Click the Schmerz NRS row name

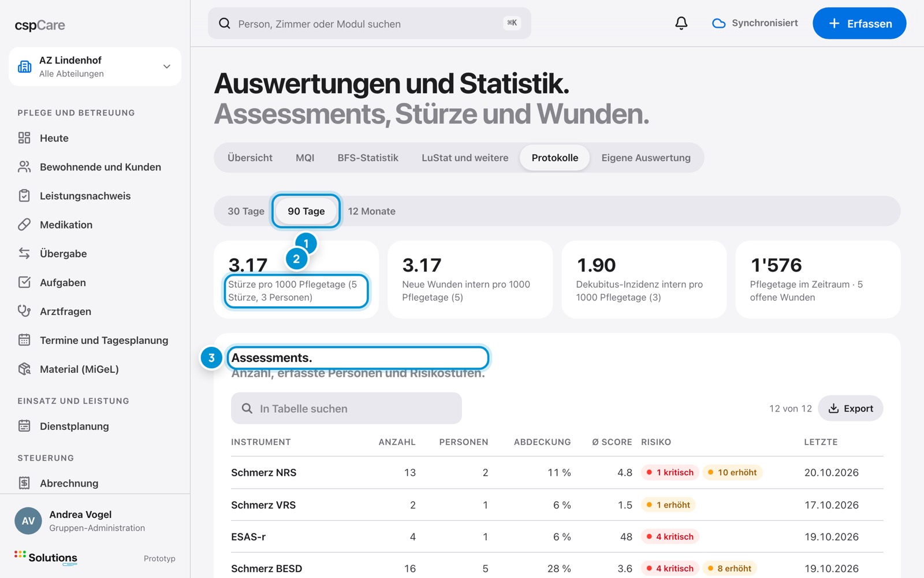tap(263, 472)
